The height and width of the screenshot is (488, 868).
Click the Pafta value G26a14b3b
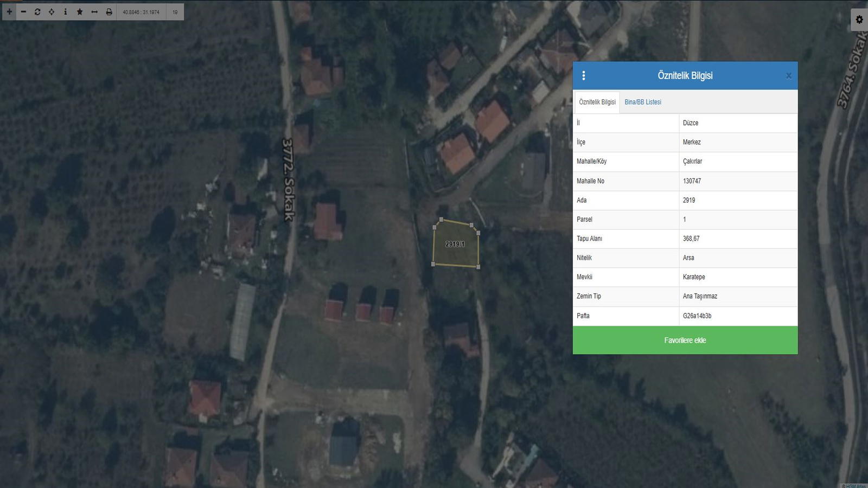[x=697, y=316]
